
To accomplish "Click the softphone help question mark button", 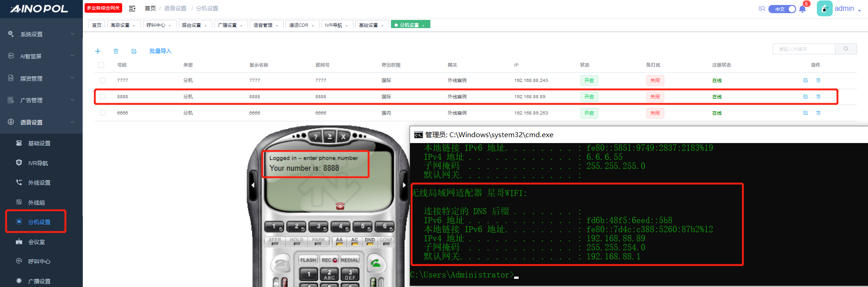I will tap(315, 136).
